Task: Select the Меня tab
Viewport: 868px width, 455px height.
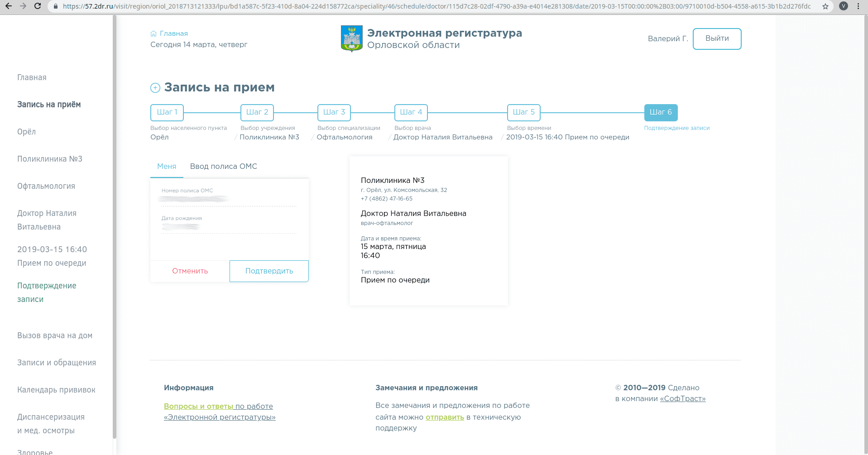Action: [x=167, y=167]
